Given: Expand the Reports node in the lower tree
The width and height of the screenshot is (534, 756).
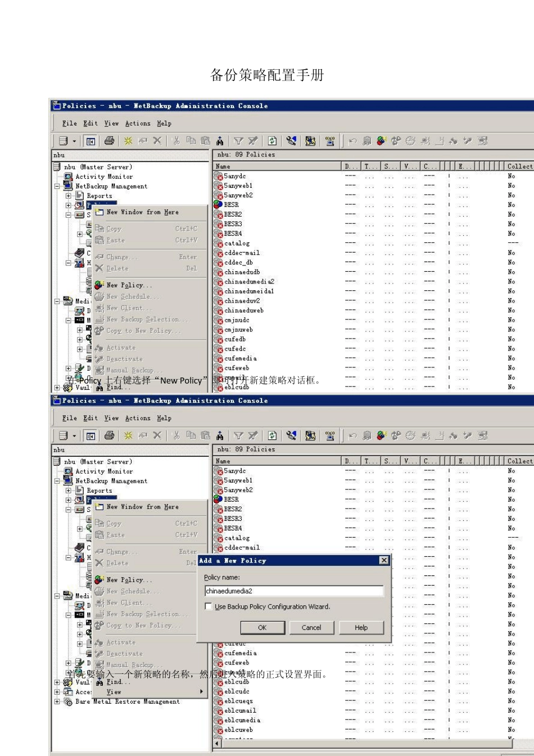Looking at the screenshot, I should click(69, 490).
